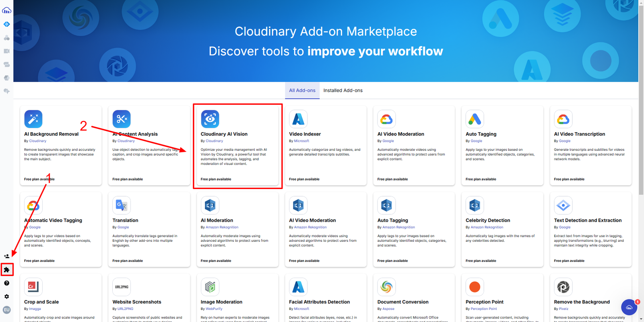Switch to the All Add-ons tab

coord(302,90)
